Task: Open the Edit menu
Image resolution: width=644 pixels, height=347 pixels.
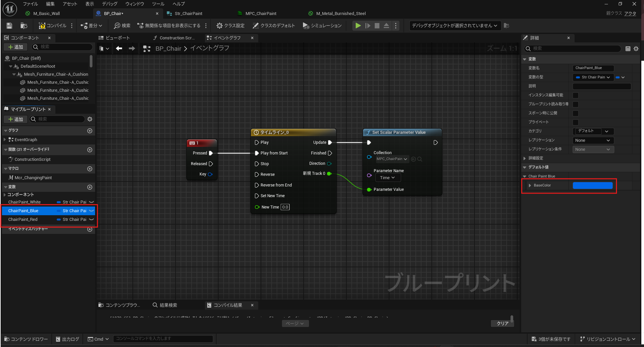Action: point(50,4)
